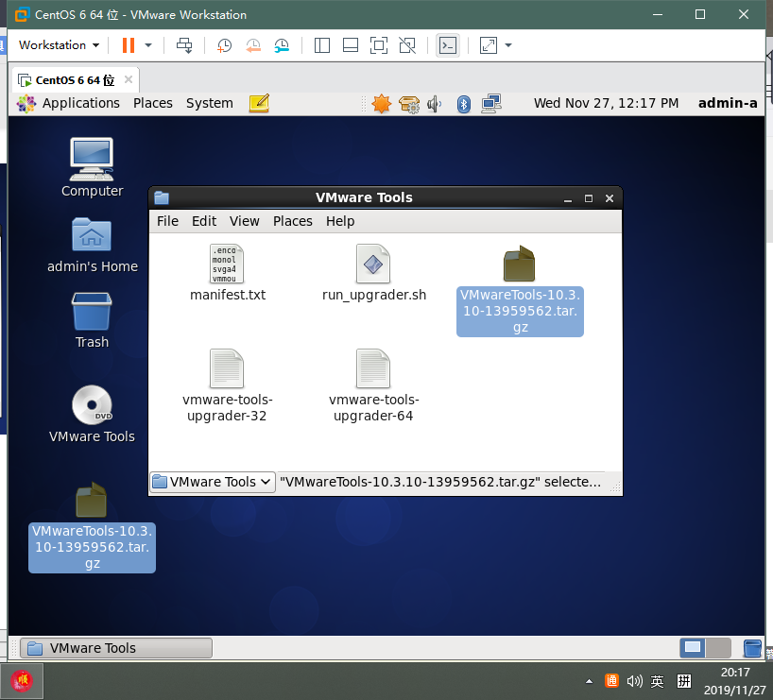Enter full screen mode icon
Viewport: 773px width, 700px height.
click(x=379, y=45)
